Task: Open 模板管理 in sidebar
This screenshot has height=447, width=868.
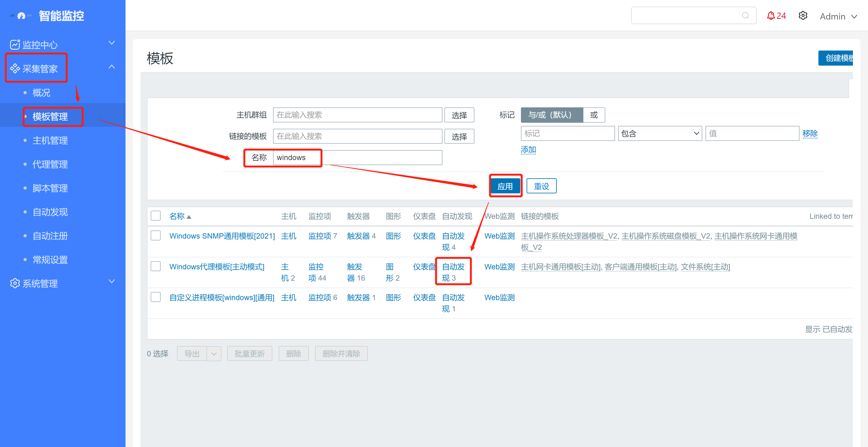Action: [x=50, y=116]
